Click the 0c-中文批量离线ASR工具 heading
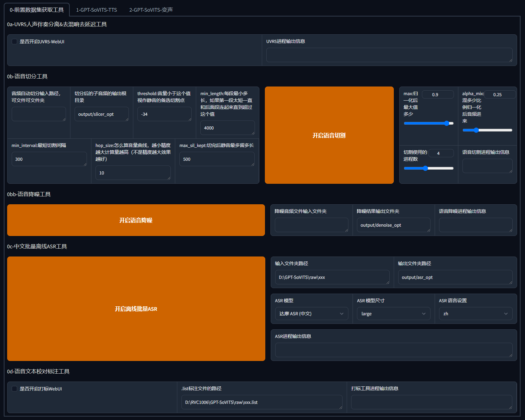The height and width of the screenshot is (420, 525). tap(37, 247)
